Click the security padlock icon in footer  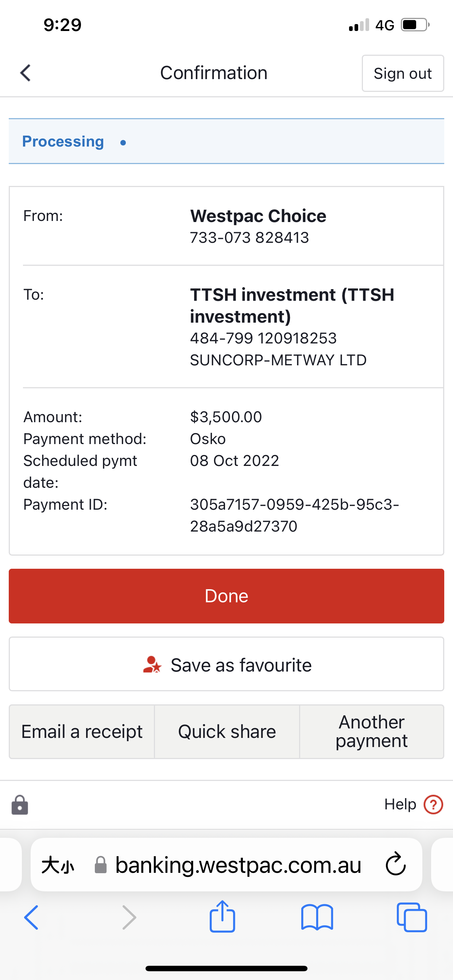[x=20, y=805]
